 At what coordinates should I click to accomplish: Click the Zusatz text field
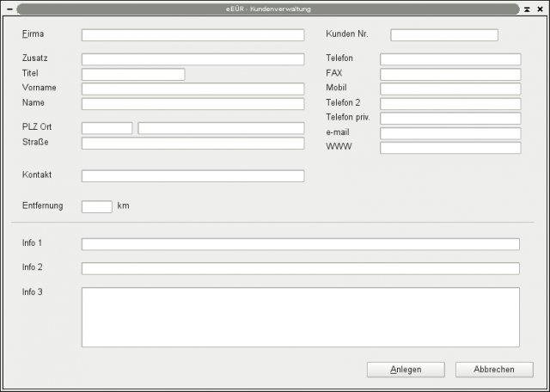(x=192, y=59)
